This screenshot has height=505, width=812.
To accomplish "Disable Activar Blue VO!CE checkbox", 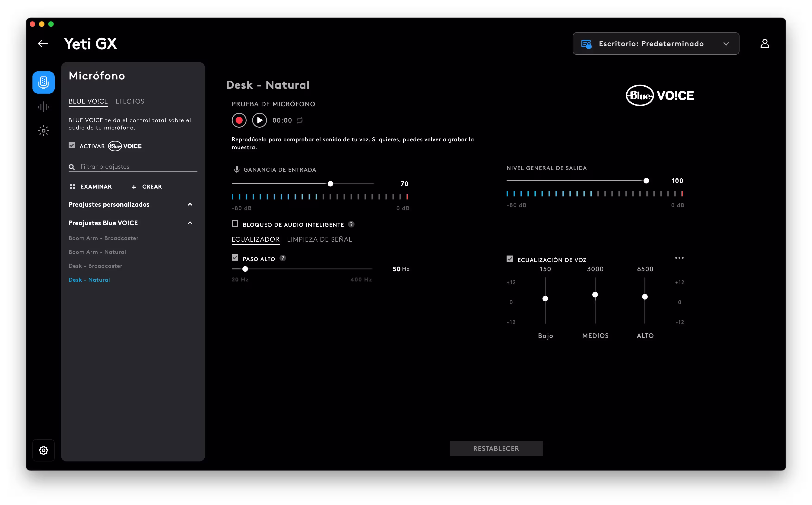I will coord(72,145).
